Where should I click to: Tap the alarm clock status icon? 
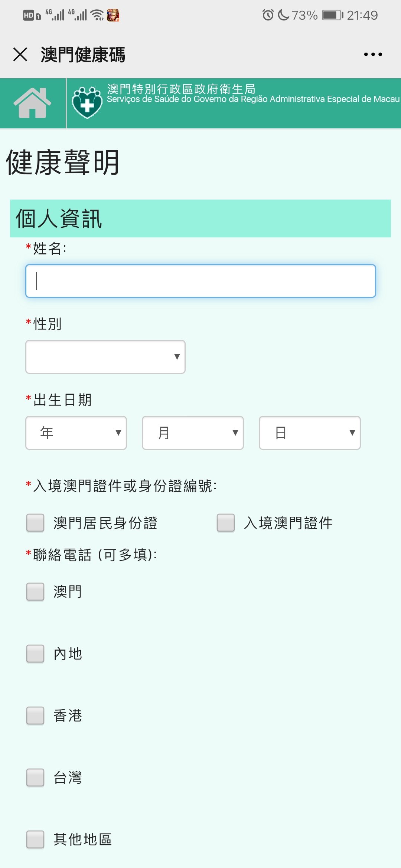pos(268,15)
